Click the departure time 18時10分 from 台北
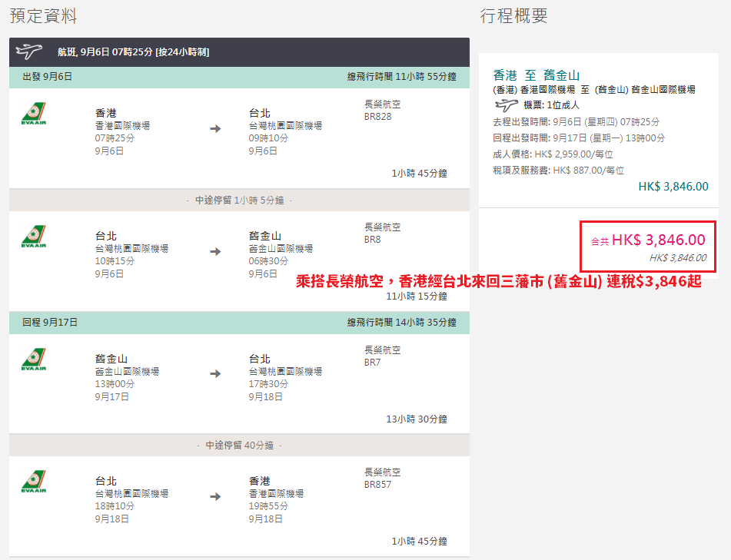Screen dimensions: 731x560 (x=115, y=506)
